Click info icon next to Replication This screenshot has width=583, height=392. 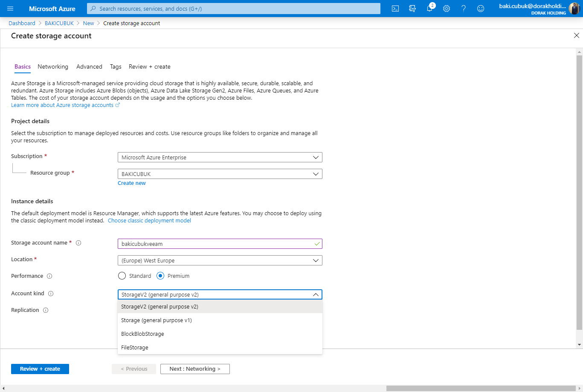pos(46,310)
